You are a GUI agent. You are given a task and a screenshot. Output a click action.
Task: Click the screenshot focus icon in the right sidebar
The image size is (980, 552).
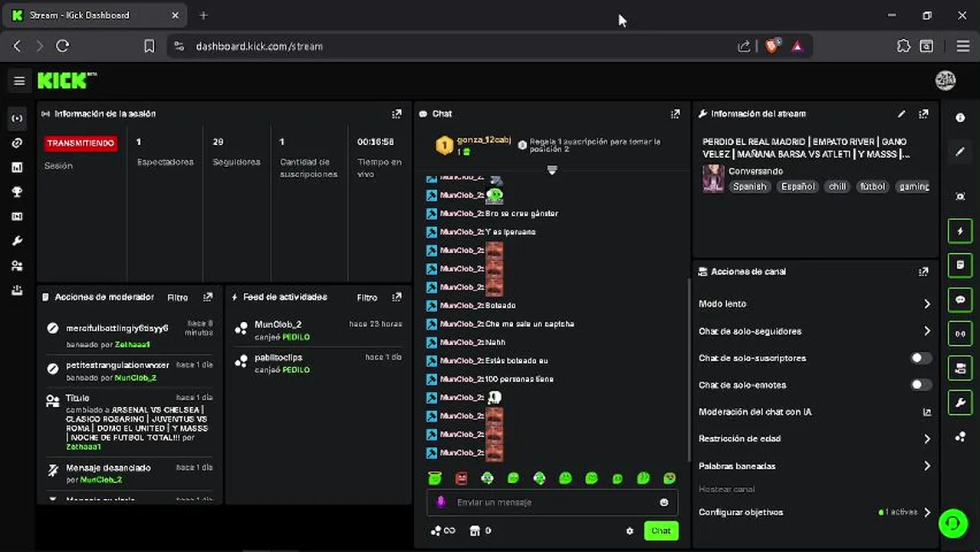pyautogui.click(x=960, y=196)
